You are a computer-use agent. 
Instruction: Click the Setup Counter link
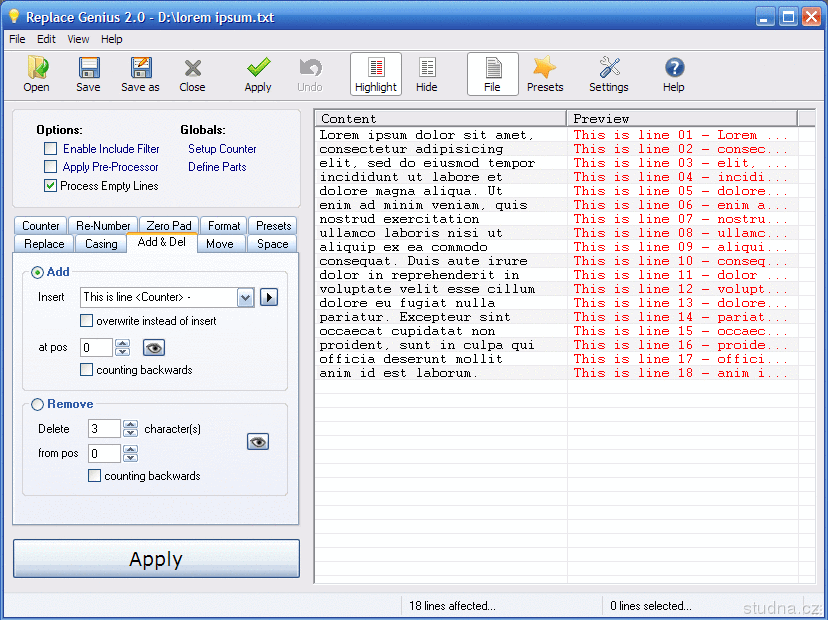click(x=222, y=149)
